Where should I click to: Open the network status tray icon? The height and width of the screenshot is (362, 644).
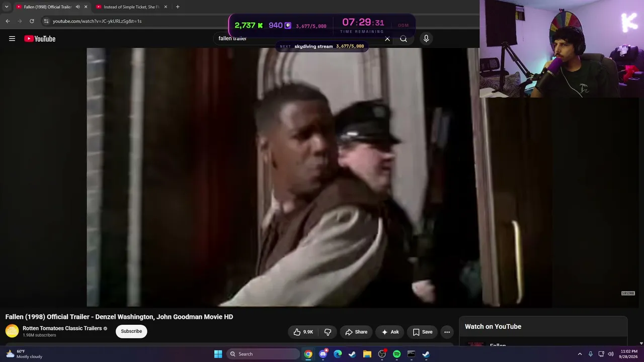(601, 354)
